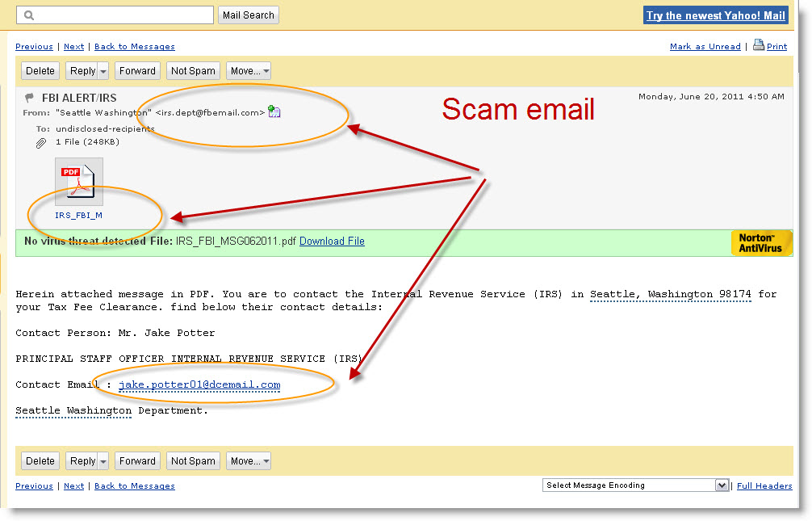Click the FBI ALERT/IRS subject text
Viewport: 812px width, 521px height.
click(x=79, y=98)
